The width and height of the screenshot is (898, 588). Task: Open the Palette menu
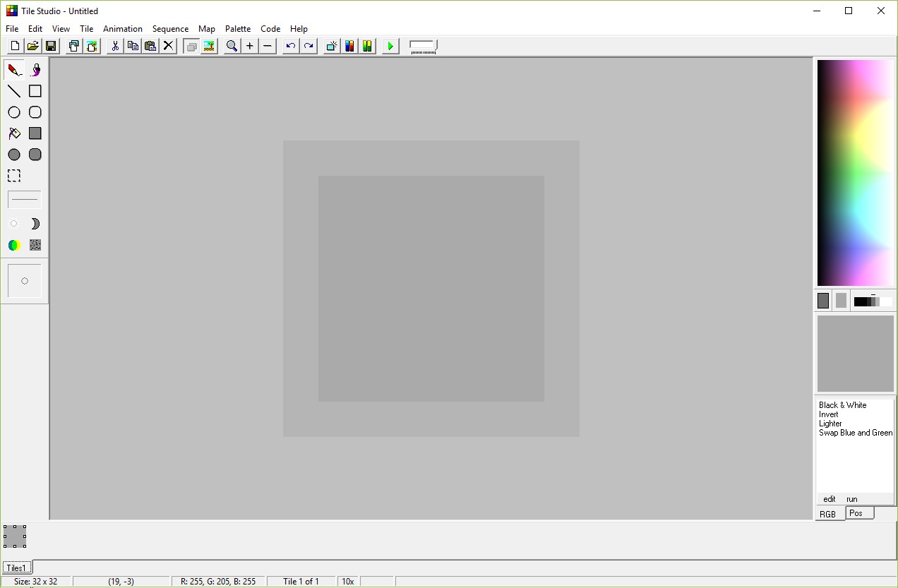tap(238, 29)
